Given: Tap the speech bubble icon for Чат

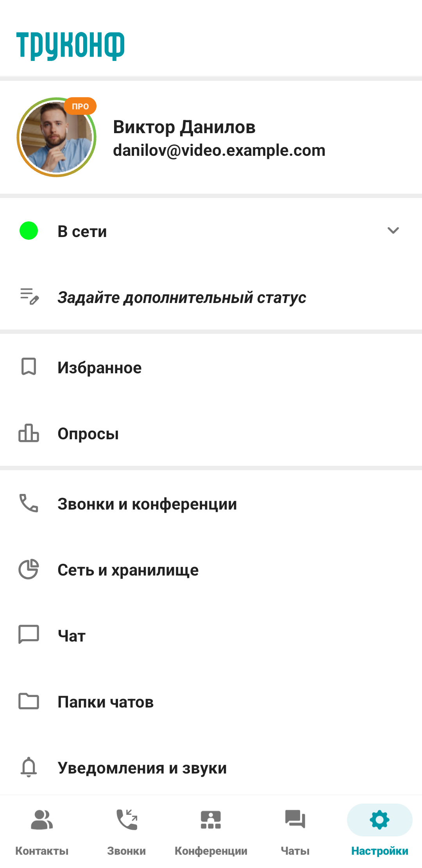Looking at the screenshot, I should [x=29, y=635].
